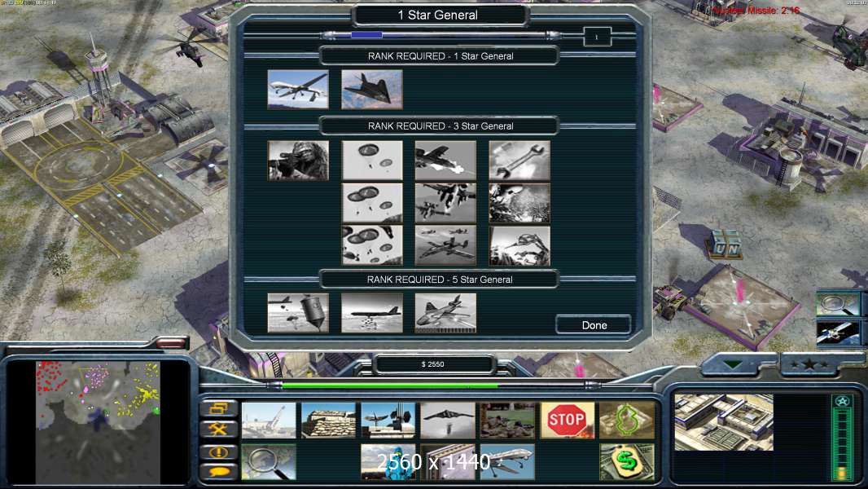Select the gunship 5 Star power icon
The image size is (868, 489).
click(x=445, y=313)
